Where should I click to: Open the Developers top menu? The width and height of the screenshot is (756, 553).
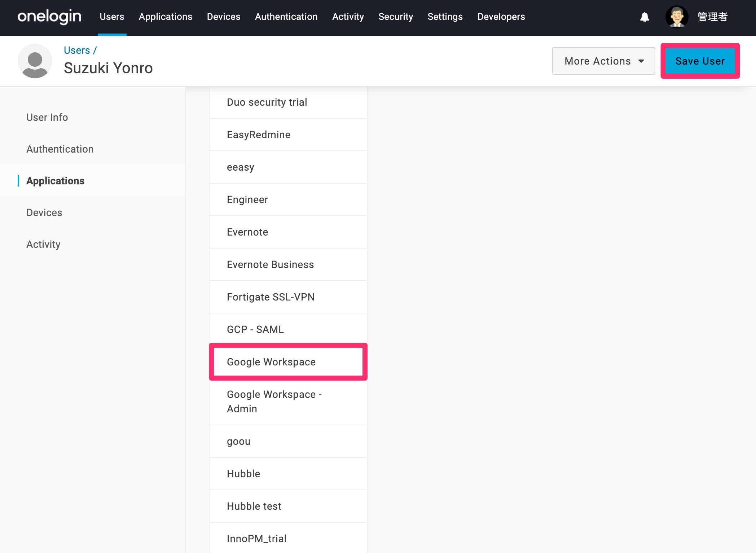pyautogui.click(x=501, y=17)
